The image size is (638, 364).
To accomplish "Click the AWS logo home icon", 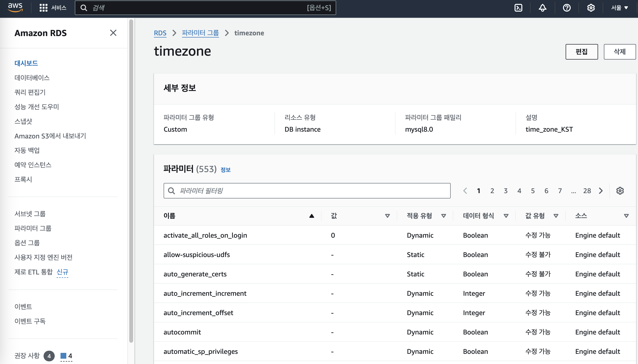I will (15, 7).
